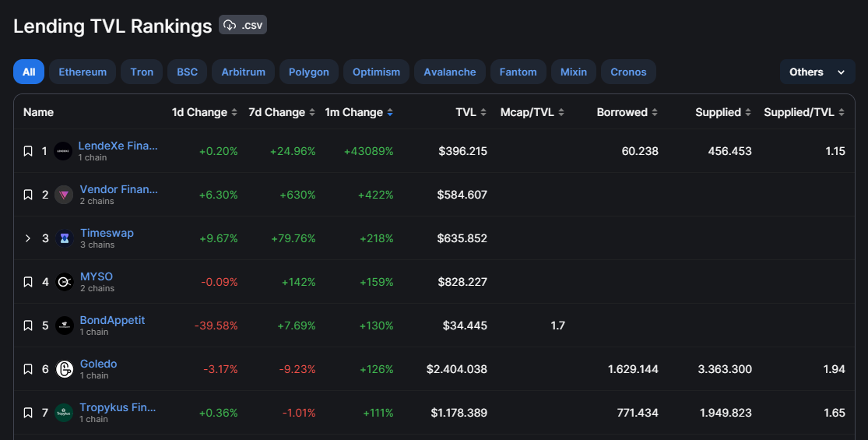This screenshot has height=440, width=868.
Task: Sort by Supplied/TVL column arrows
Action: tap(842, 112)
